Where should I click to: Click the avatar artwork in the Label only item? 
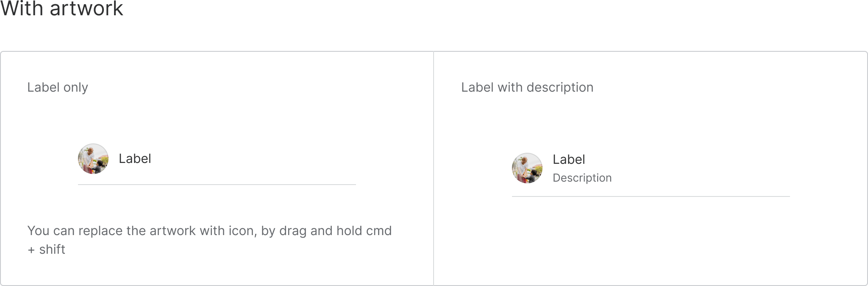pos(93,159)
